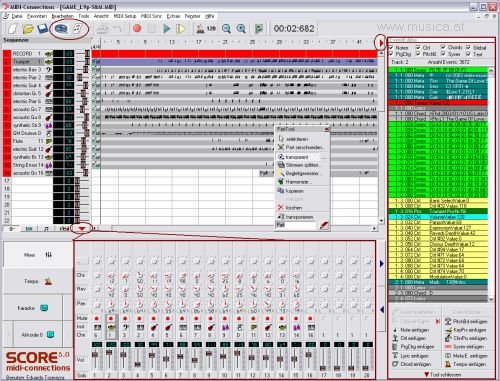500x381 pixels.
Task: Click 'Sysex einfügen' in the event tools
Action: (465, 347)
